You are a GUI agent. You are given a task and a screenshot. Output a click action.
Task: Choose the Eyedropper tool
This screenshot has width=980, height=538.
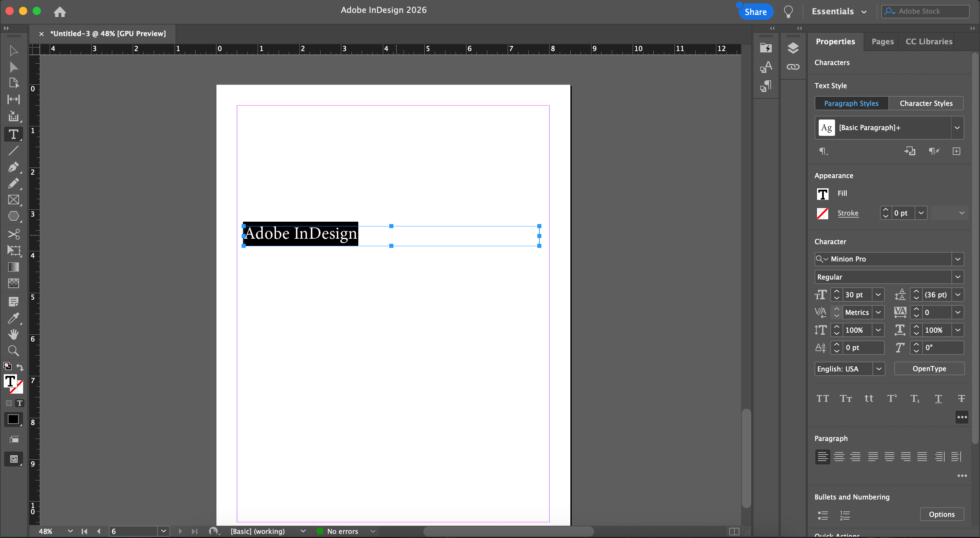(13, 318)
